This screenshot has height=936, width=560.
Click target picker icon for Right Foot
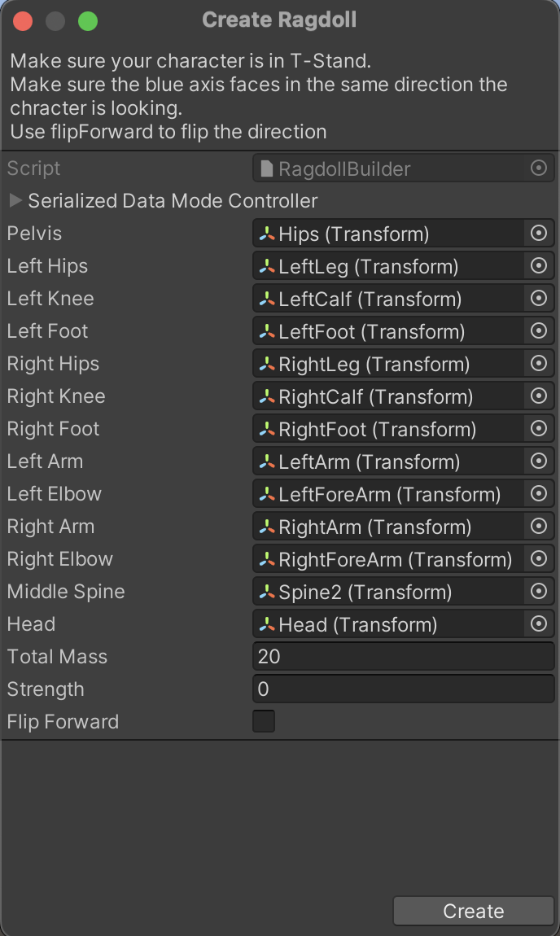pos(538,429)
